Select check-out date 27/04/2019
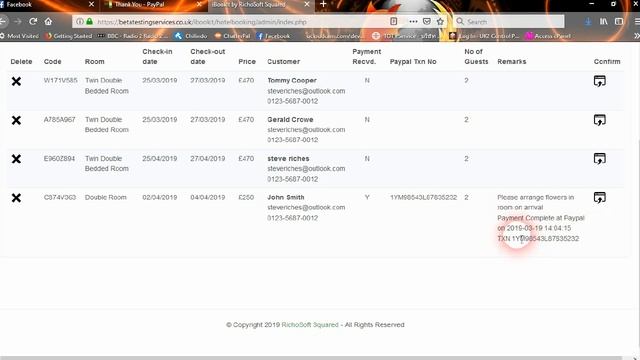Screen dimensions: 640x360 coord(207,158)
